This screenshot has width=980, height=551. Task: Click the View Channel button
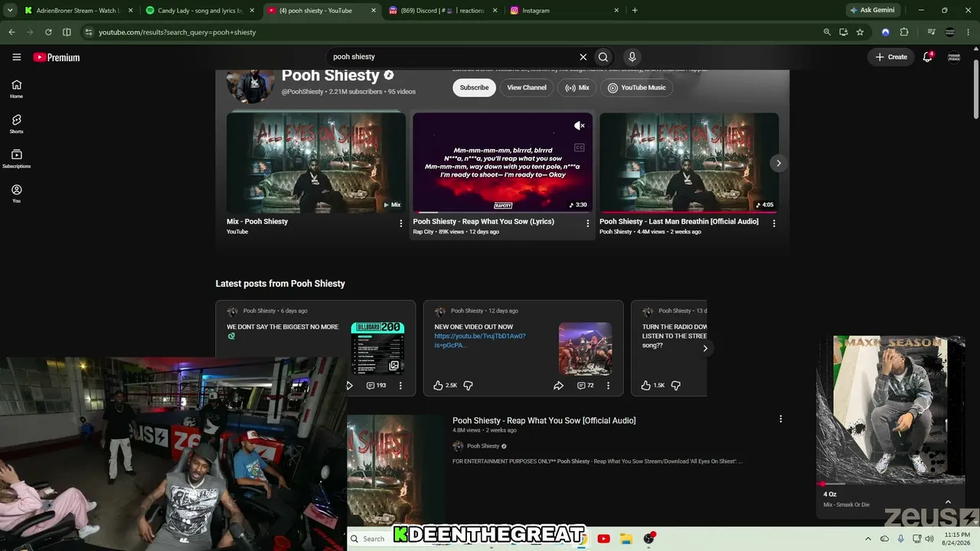pos(527,87)
